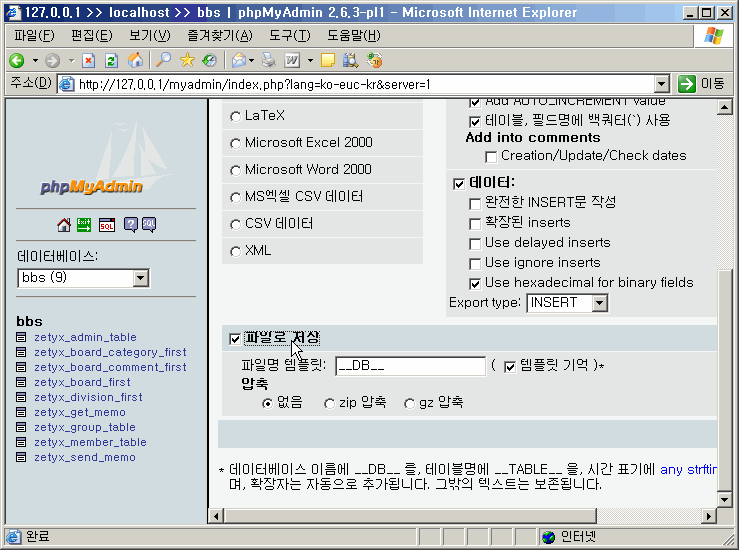
Task: Click the 파일명 템플릿 __DB__ input field
Action: (x=410, y=366)
